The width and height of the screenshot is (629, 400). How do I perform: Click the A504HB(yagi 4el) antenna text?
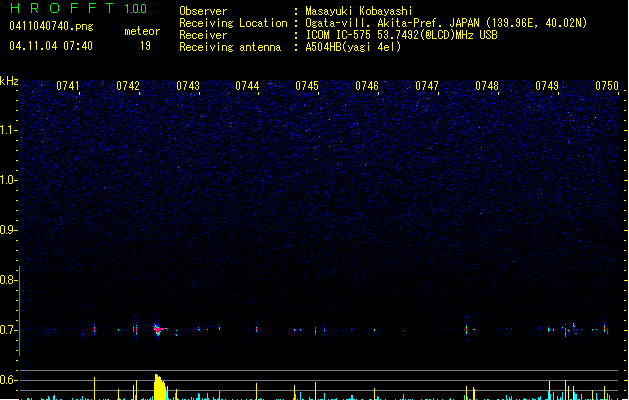coord(353,47)
